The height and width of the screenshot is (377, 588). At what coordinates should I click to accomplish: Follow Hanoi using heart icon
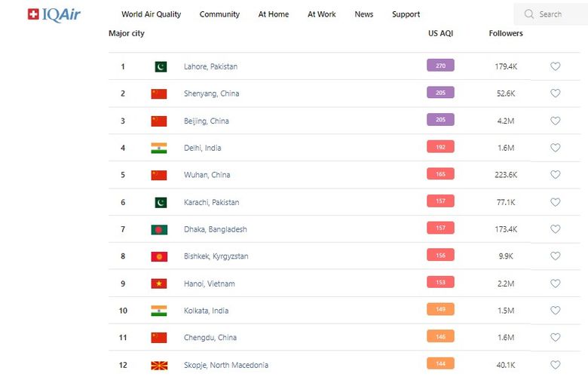click(x=556, y=284)
